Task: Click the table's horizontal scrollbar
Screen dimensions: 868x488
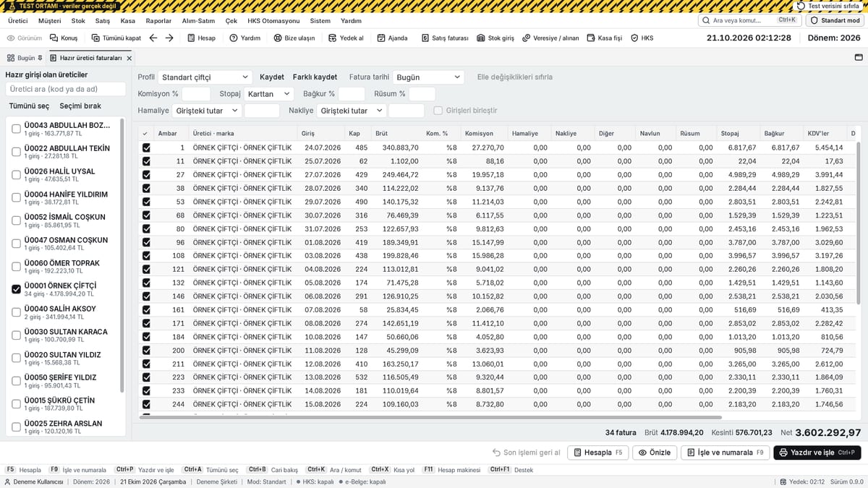Action: click(430, 417)
